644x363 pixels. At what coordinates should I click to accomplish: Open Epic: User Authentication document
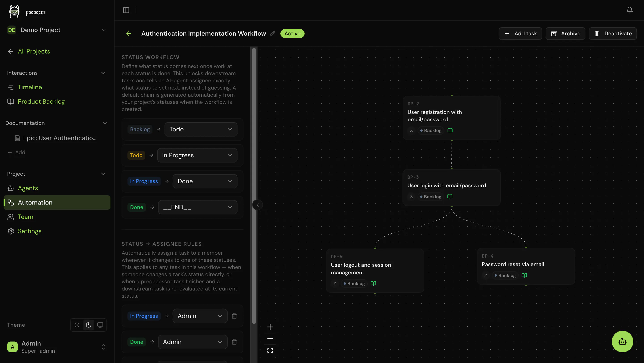pos(56,138)
